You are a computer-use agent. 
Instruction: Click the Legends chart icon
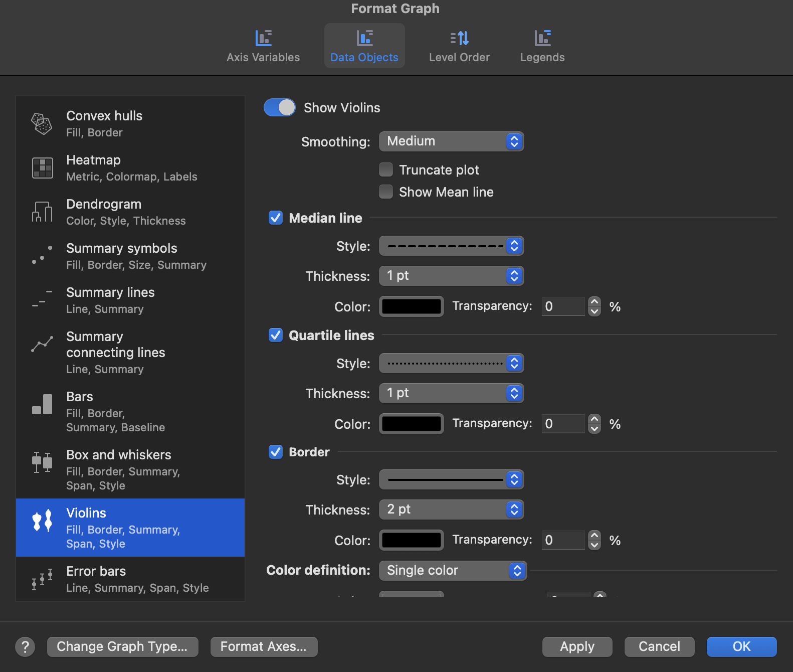point(542,38)
